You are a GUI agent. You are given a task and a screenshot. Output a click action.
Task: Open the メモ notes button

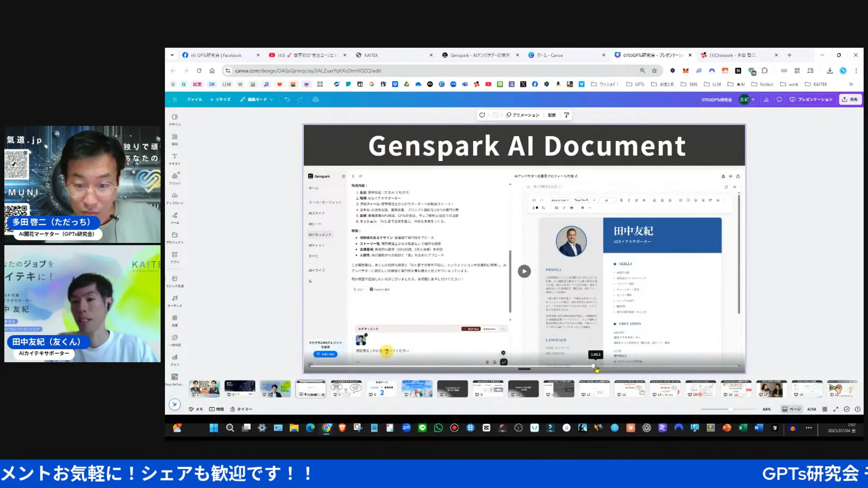point(196,409)
